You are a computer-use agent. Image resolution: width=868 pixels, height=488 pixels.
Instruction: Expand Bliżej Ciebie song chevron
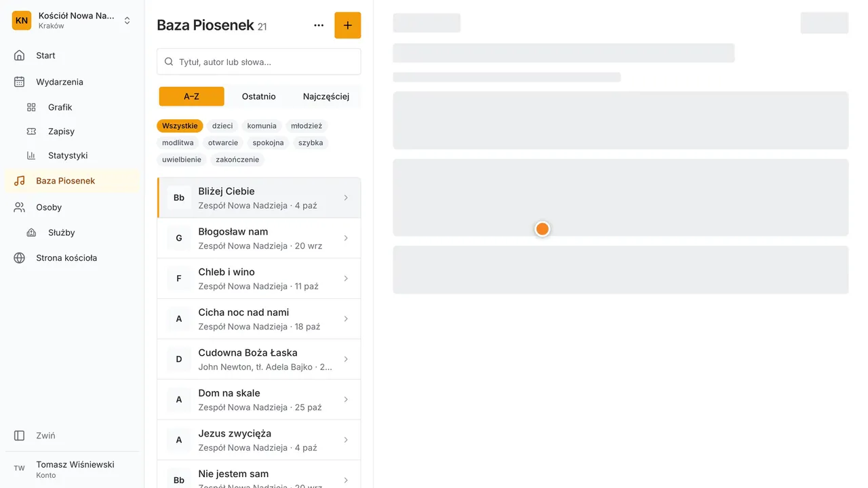click(346, 198)
